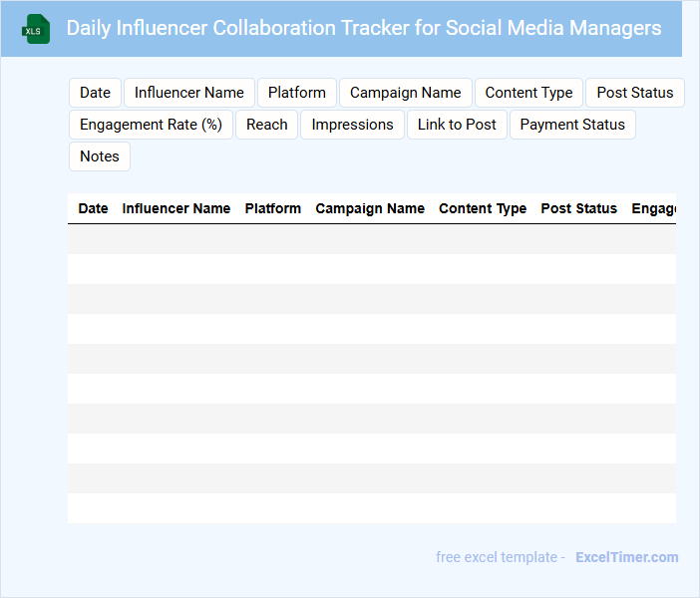Click the Campaign Name tag

pos(405,93)
